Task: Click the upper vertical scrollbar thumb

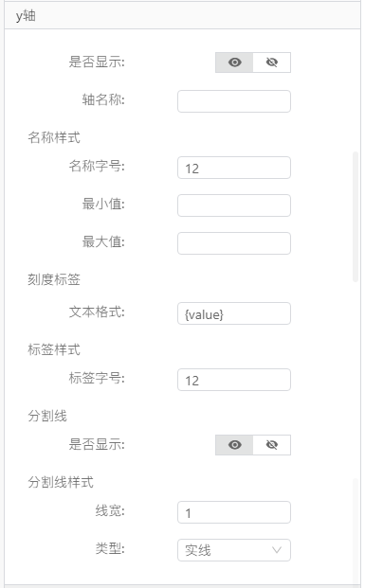Action: pyautogui.click(x=356, y=217)
